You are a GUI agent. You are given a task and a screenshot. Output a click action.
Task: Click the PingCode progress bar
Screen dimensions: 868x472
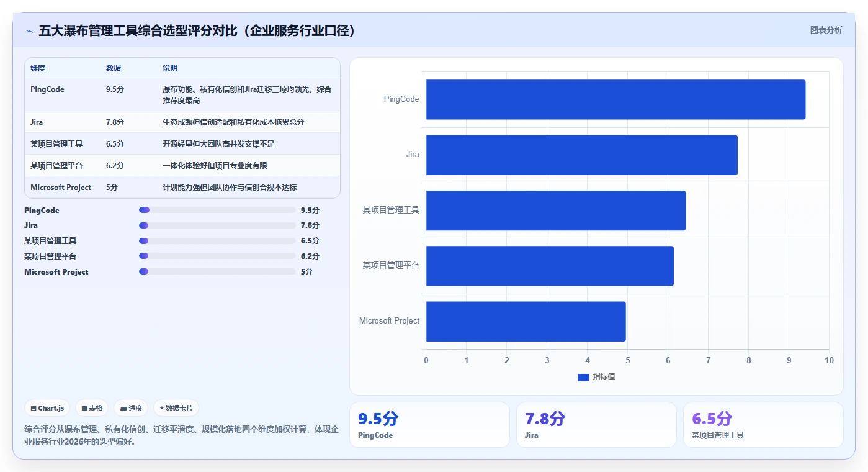(x=217, y=210)
